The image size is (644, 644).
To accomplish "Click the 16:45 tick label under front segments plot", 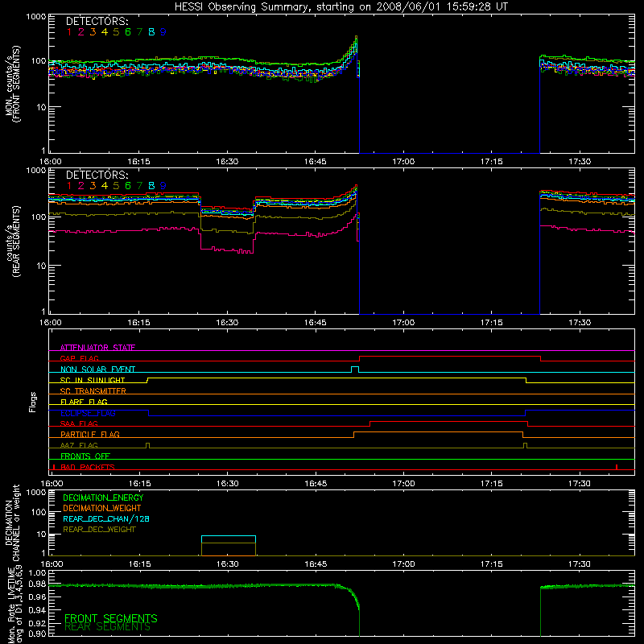I will 315,162.
